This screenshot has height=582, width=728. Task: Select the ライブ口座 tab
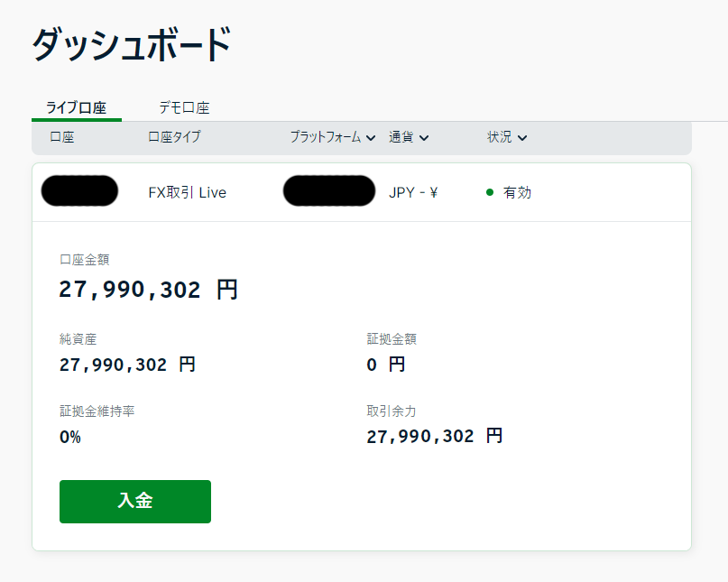click(x=77, y=107)
